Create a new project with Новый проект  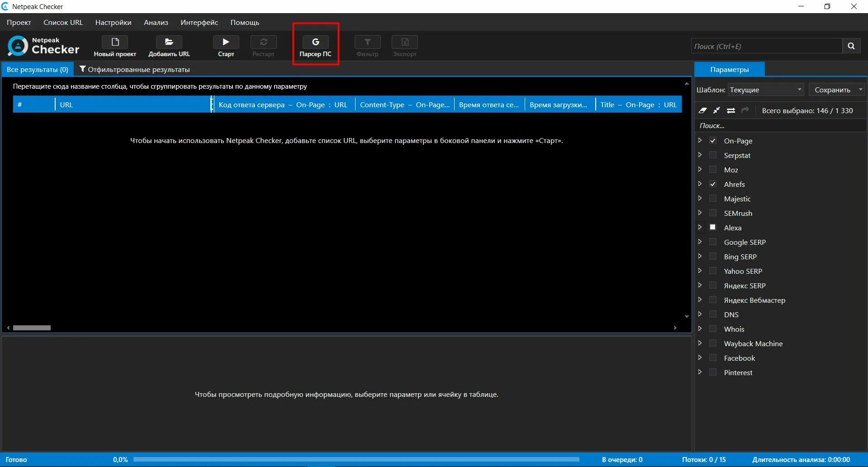(115, 47)
